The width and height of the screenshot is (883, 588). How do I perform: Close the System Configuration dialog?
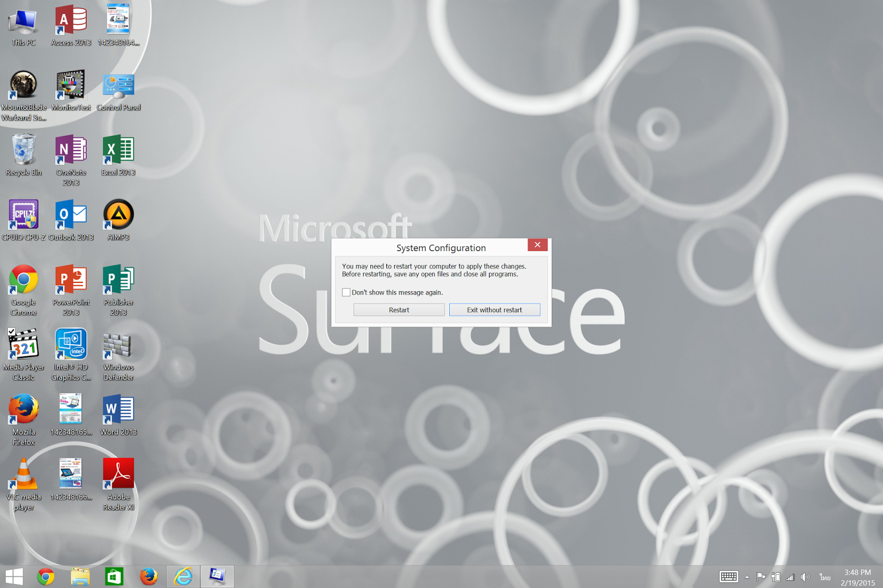click(538, 245)
